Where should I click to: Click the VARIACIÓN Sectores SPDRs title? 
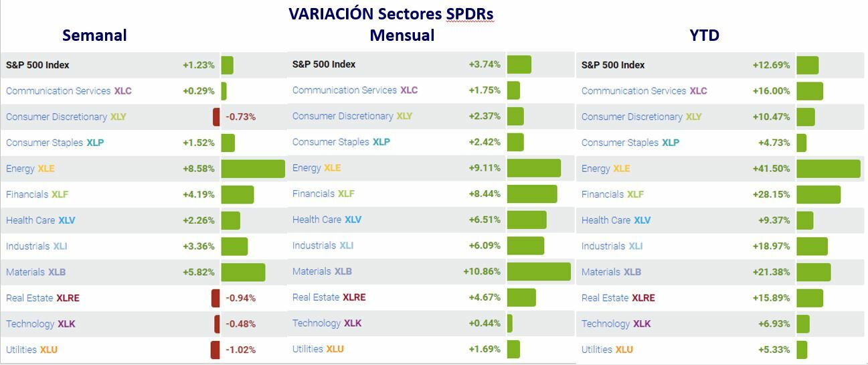[391, 14]
